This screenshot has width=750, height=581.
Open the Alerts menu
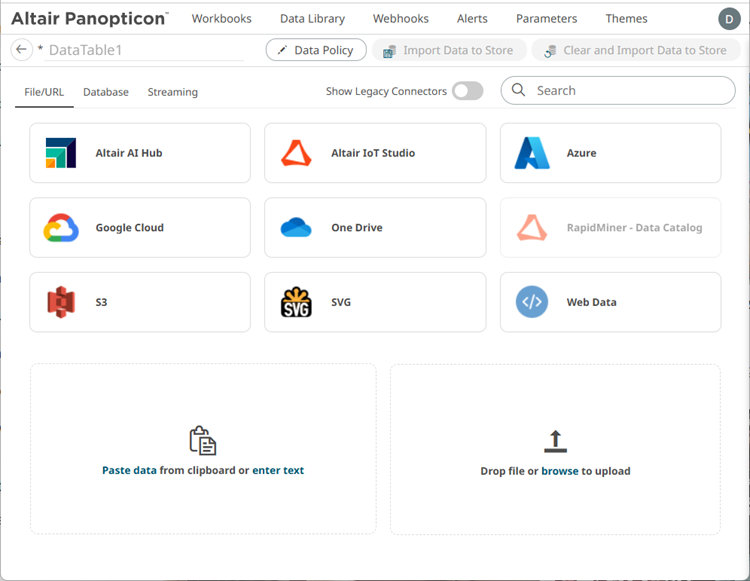[x=472, y=19]
